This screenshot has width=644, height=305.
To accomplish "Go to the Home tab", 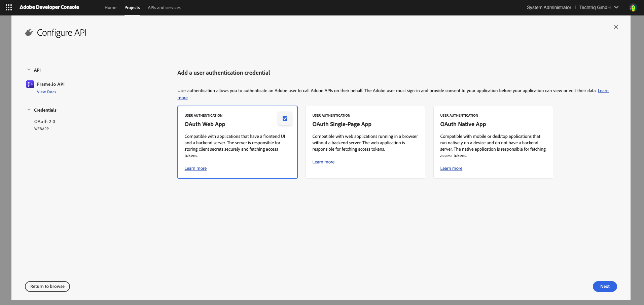I will pyautogui.click(x=110, y=7).
